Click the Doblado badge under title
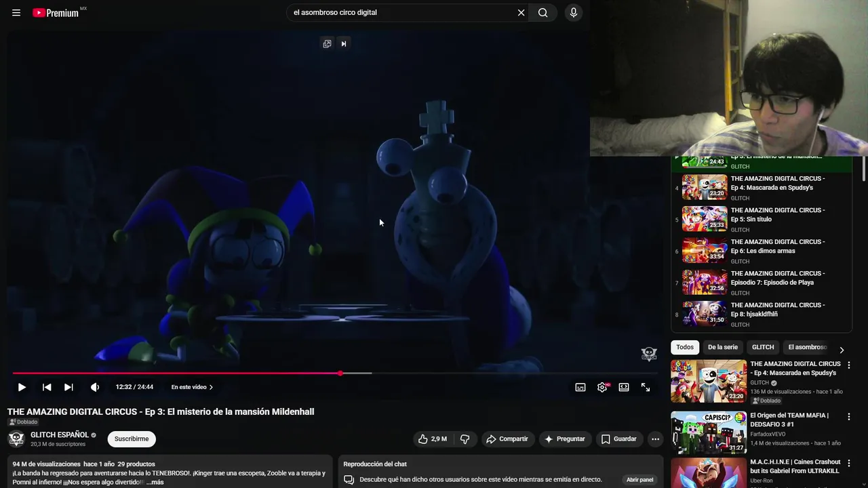This screenshot has width=868, height=488. pos(23,422)
